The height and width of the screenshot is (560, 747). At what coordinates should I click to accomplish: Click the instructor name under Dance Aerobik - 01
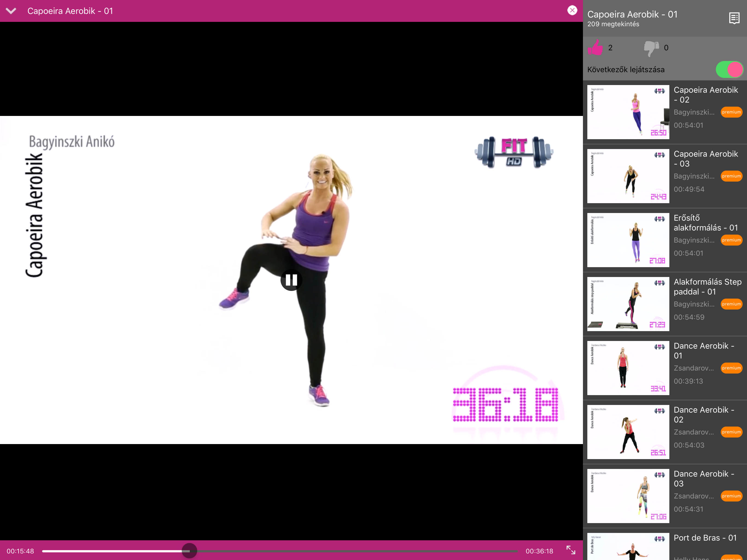tap(694, 368)
